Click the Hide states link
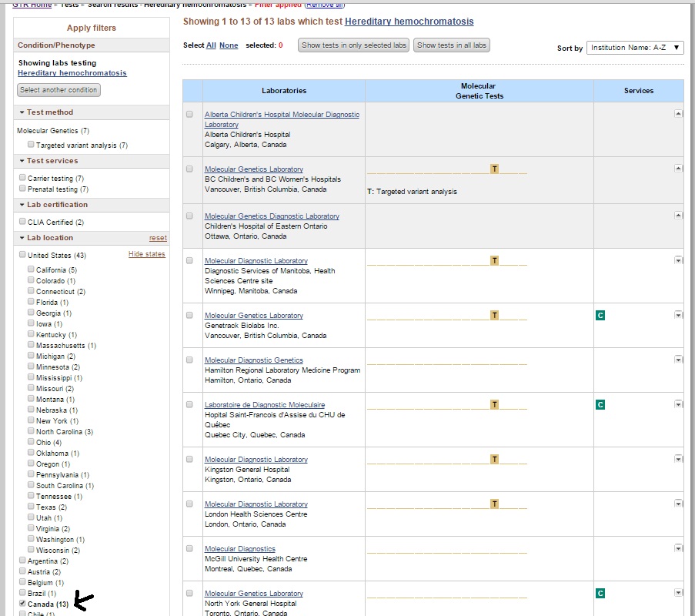 click(x=147, y=254)
